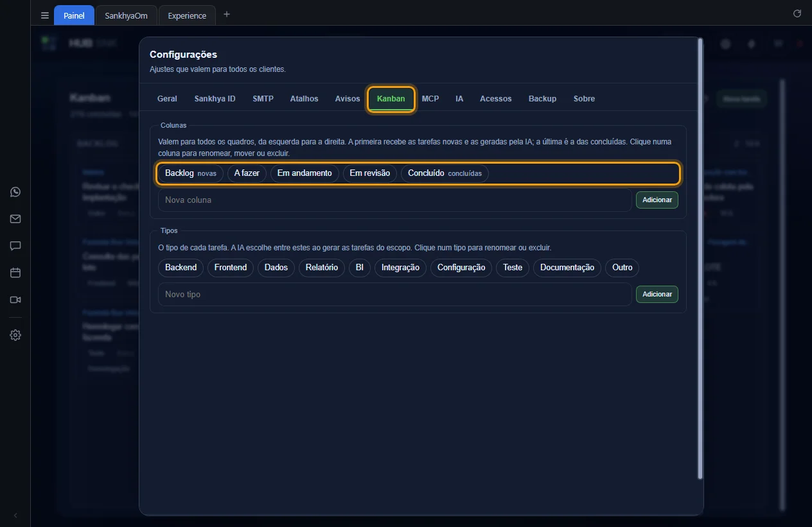Focus the Nova coluna input field
Viewport: 812px width, 527px height.
pyautogui.click(x=394, y=200)
